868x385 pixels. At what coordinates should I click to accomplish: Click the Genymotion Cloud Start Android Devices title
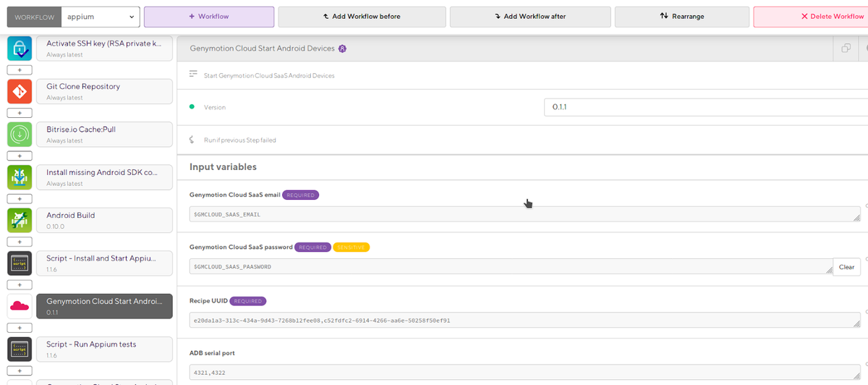click(262, 48)
